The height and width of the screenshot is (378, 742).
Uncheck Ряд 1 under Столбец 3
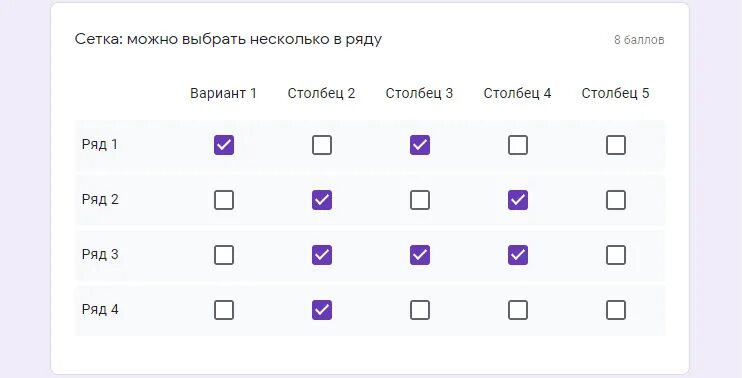click(x=420, y=145)
